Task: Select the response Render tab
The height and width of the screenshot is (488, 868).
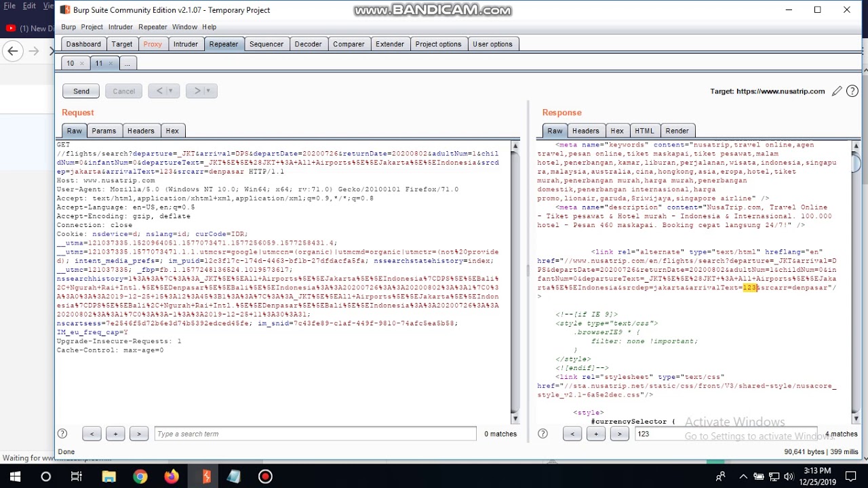Action: click(677, 131)
